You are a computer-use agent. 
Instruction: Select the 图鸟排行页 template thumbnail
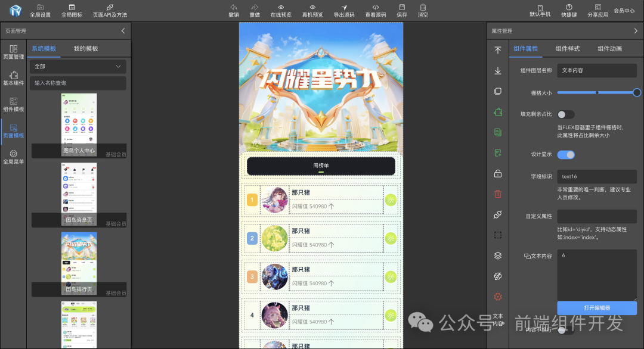pyautogui.click(x=79, y=264)
